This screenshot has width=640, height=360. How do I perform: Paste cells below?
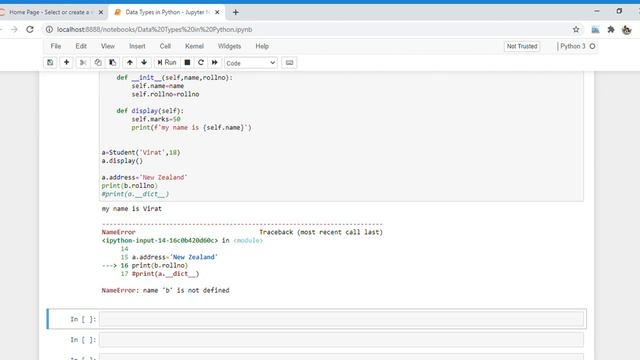[x=112, y=62]
